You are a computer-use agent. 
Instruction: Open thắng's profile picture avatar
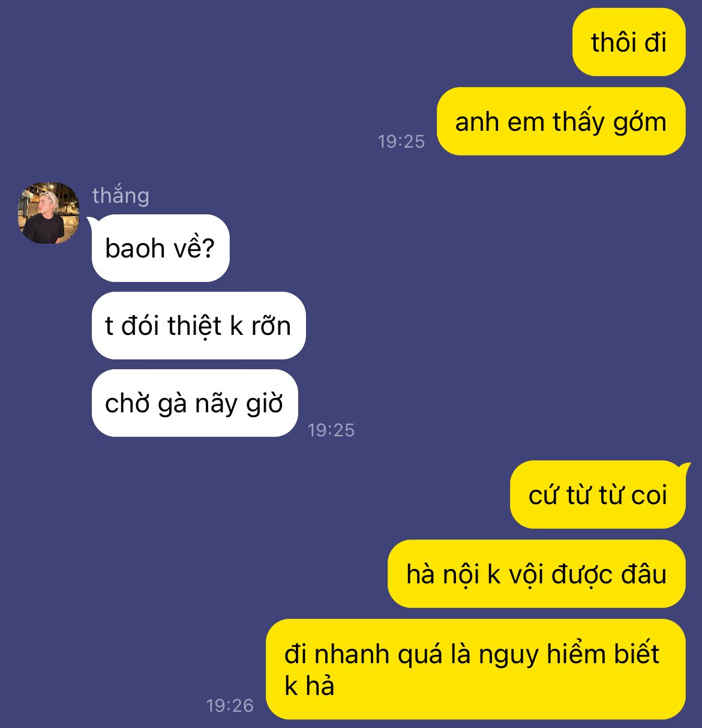tap(49, 213)
